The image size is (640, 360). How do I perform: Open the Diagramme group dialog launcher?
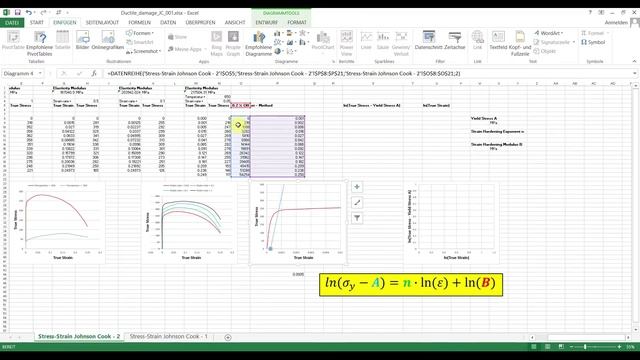click(x=333, y=62)
